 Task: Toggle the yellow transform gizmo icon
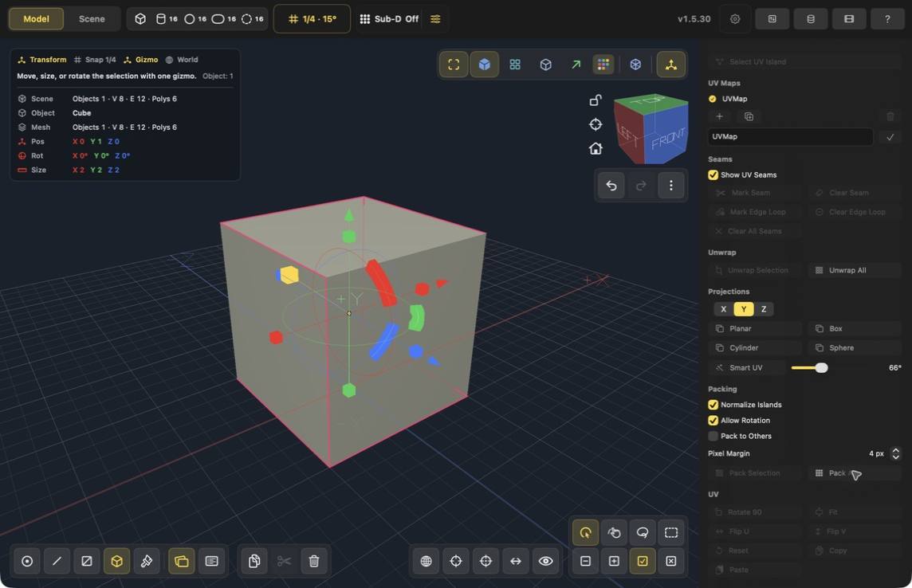point(670,65)
